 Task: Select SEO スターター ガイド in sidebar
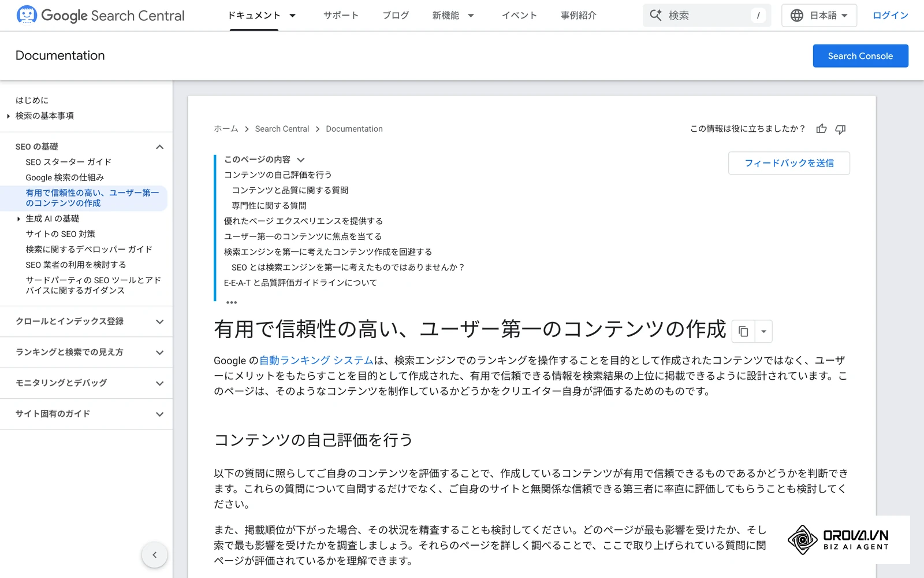(x=69, y=162)
